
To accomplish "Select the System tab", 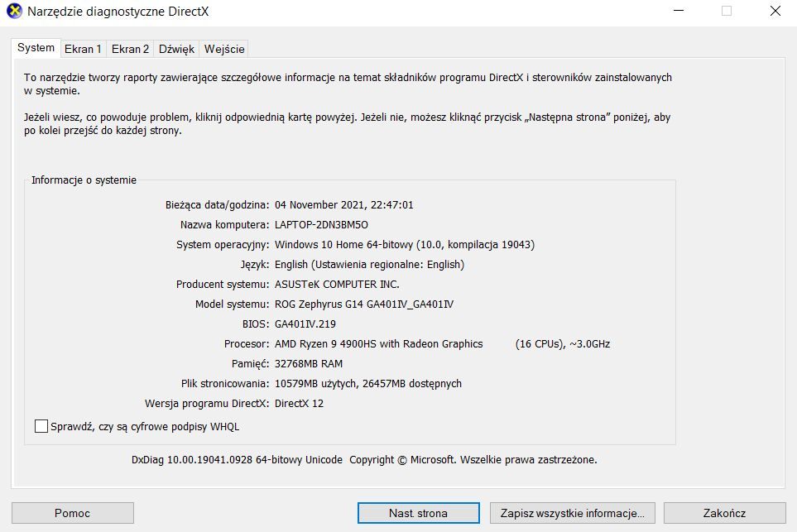I will pyautogui.click(x=35, y=48).
